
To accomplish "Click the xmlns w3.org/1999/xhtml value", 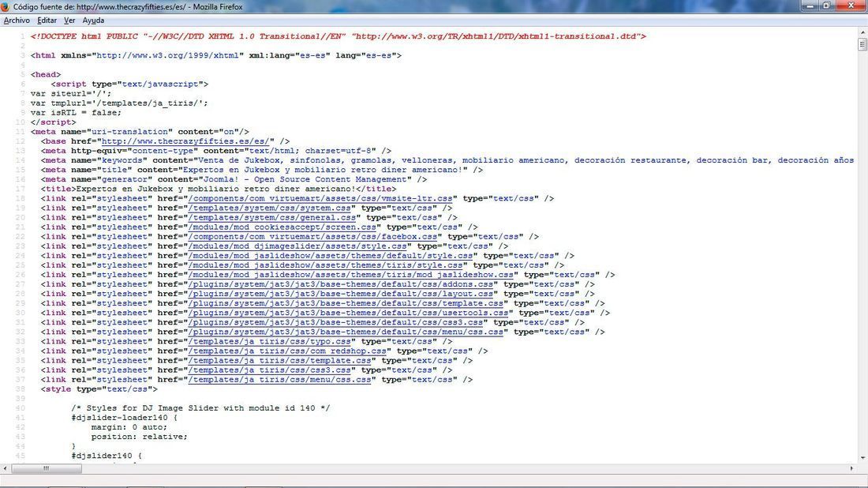I will click(x=168, y=55).
